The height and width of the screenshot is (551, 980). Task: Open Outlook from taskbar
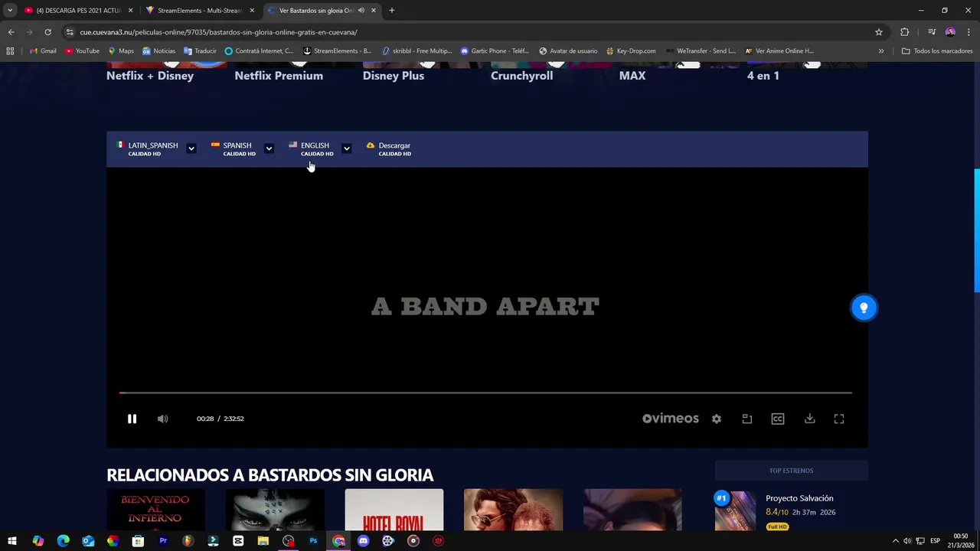coord(88,541)
